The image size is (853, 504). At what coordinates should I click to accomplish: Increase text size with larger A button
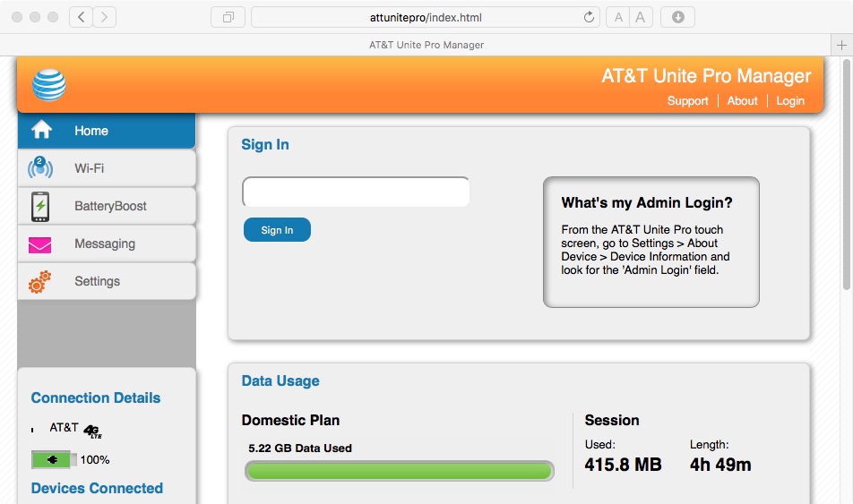point(640,17)
